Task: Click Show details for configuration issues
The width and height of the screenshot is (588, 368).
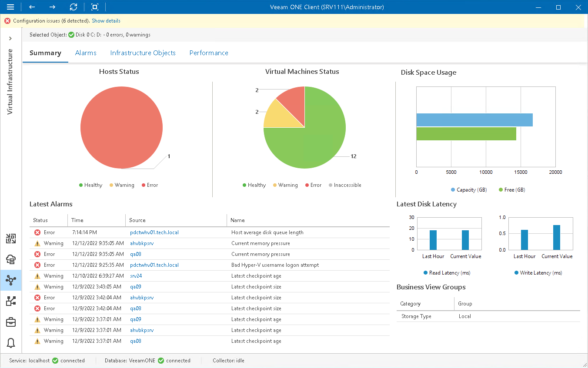Action: 106,20
